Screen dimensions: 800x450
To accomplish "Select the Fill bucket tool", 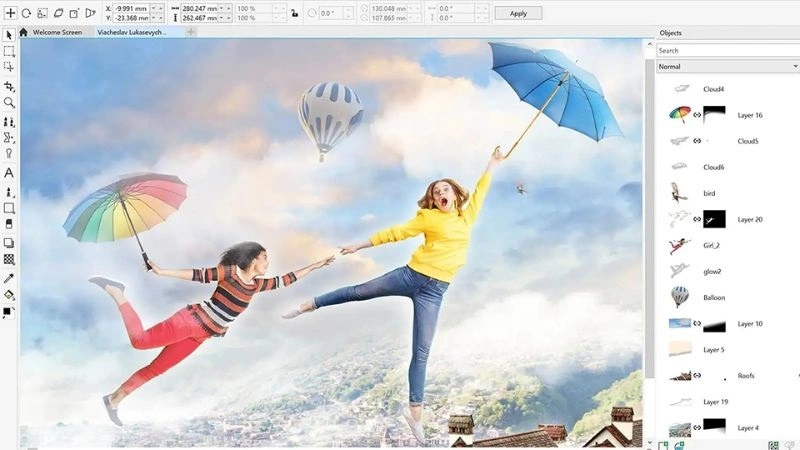I will 9,295.
